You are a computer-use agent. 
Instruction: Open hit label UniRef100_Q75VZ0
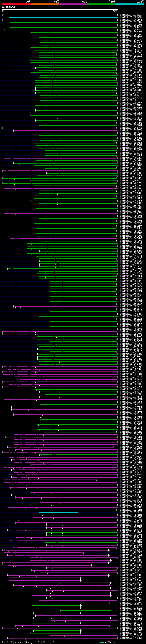131,15
